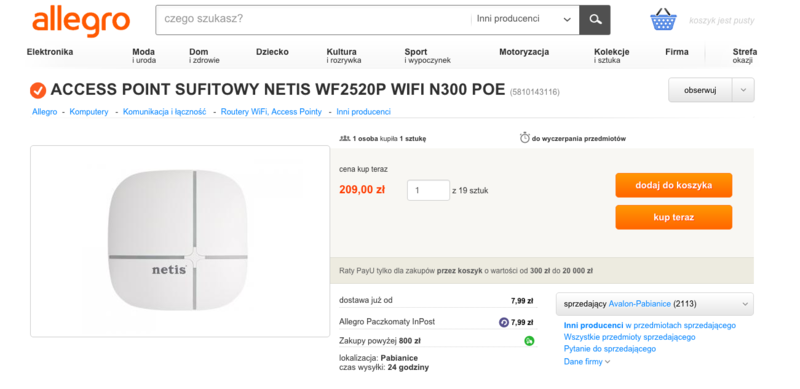This screenshot has height=389, width=800.
Task: Click the kup teraz button
Action: (673, 217)
